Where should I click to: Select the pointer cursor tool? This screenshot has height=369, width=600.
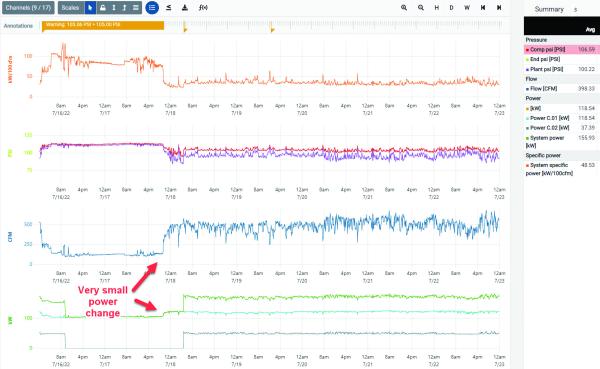90,8
